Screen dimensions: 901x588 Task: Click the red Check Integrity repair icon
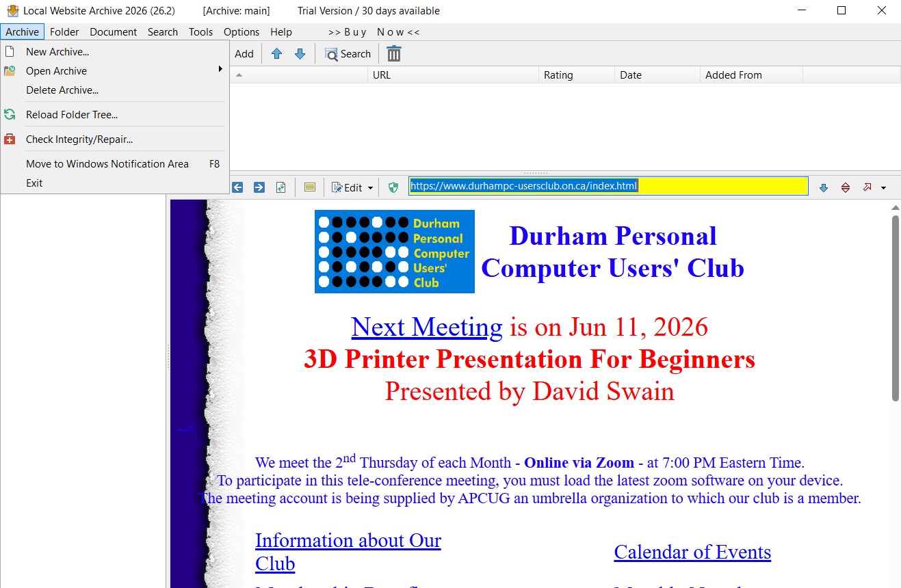10,139
